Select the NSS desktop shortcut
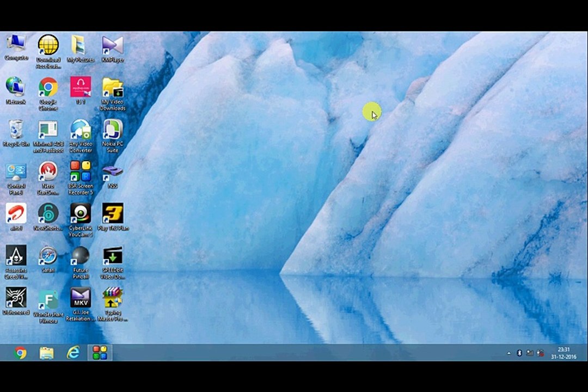 click(x=113, y=176)
